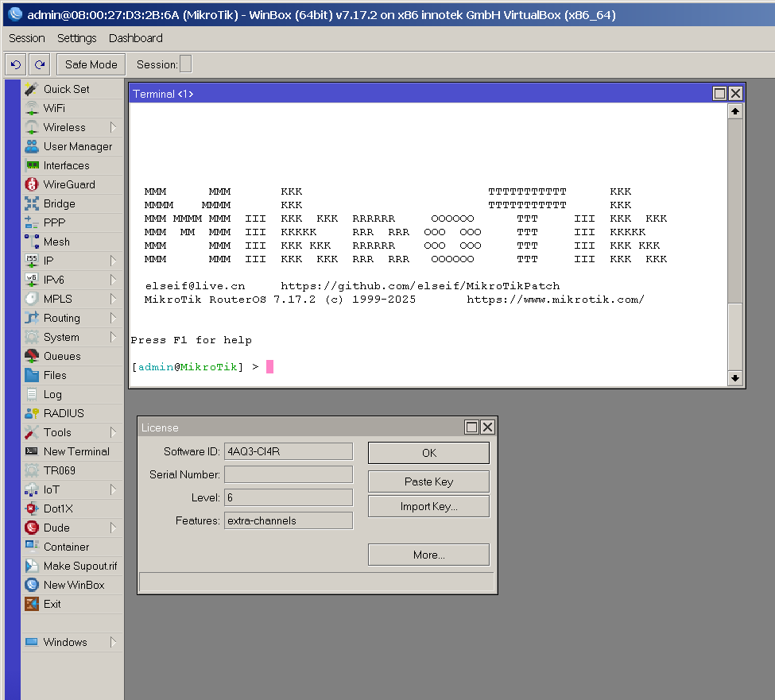
Task: Open the Files folder icon
Action: [32, 375]
